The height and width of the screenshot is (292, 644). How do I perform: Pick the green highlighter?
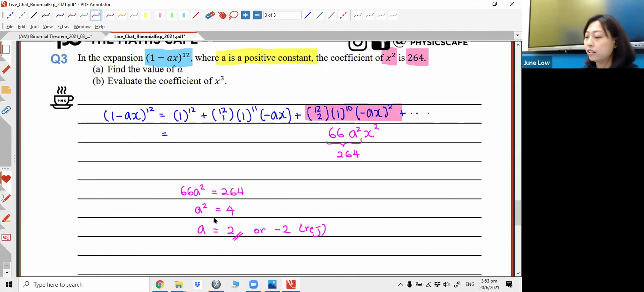(x=172, y=16)
